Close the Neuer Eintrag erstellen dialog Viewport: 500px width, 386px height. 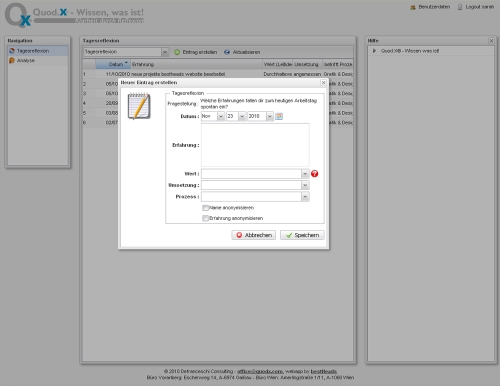(x=323, y=83)
